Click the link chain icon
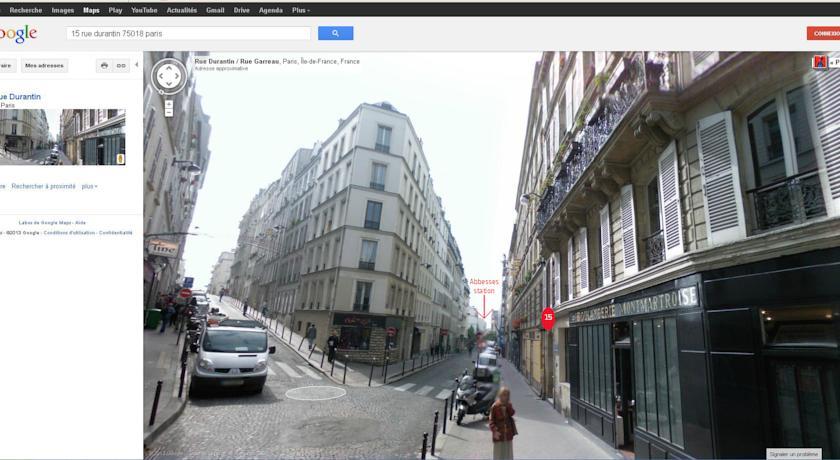Viewport: 840px width, 460px height. click(x=121, y=65)
